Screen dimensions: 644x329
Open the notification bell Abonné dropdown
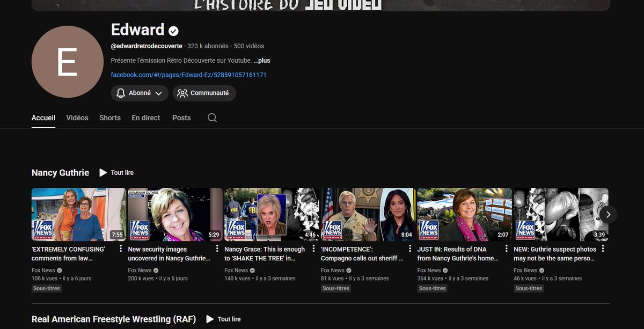tap(140, 93)
